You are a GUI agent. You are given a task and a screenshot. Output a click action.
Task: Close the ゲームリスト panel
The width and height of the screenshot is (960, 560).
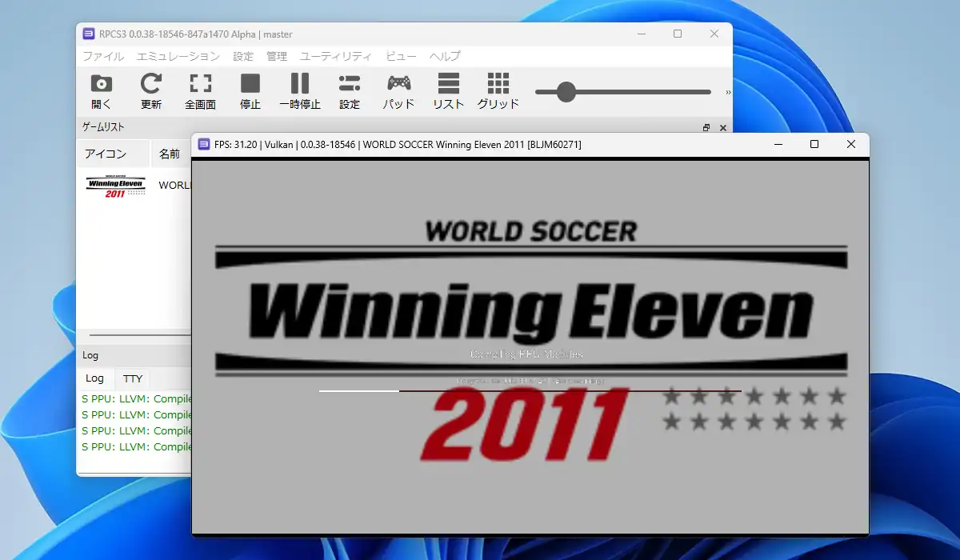pyautogui.click(x=723, y=128)
